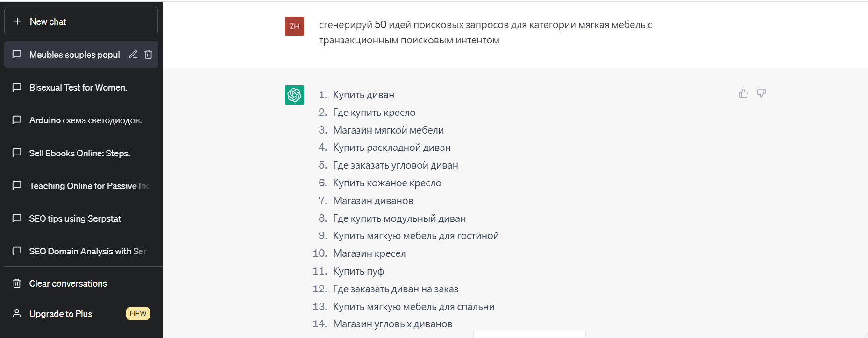Open the Bisexual Test for Women chat
The image size is (868, 338).
(x=78, y=87)
